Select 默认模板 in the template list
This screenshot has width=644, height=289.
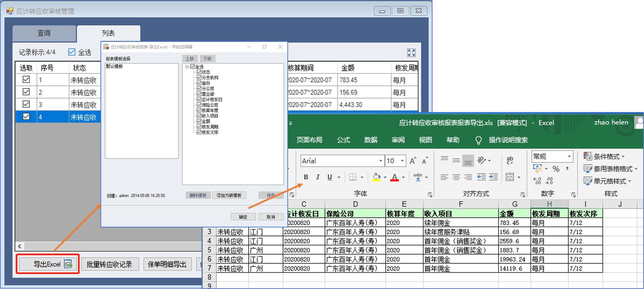[x=114, y=66]
